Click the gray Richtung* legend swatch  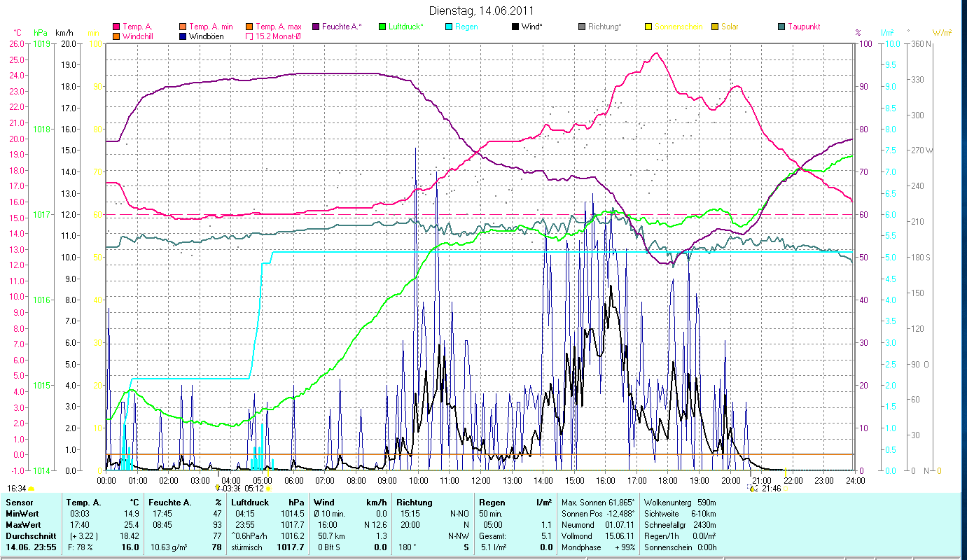[x=582, y=27]
